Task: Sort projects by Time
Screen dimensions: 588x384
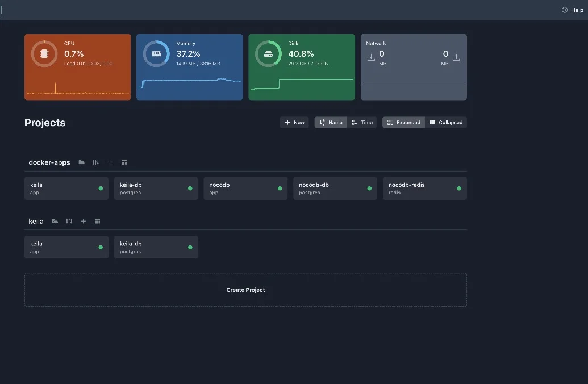Action: [x=362, y=122]
